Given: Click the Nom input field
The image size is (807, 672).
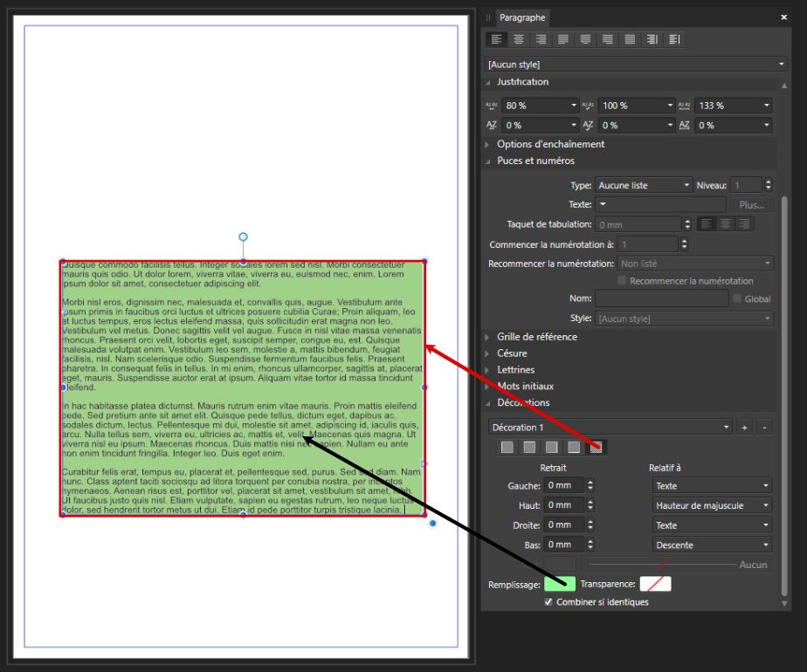Looking at the screenshot, I should click(662, 298).
